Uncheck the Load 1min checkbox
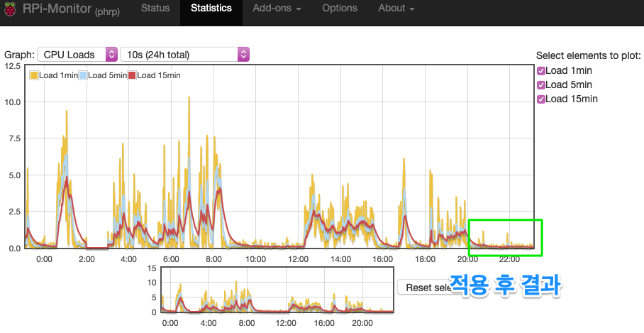Viewport: 644px width, 333px height. pyautogui.click(x=541, y=70)
